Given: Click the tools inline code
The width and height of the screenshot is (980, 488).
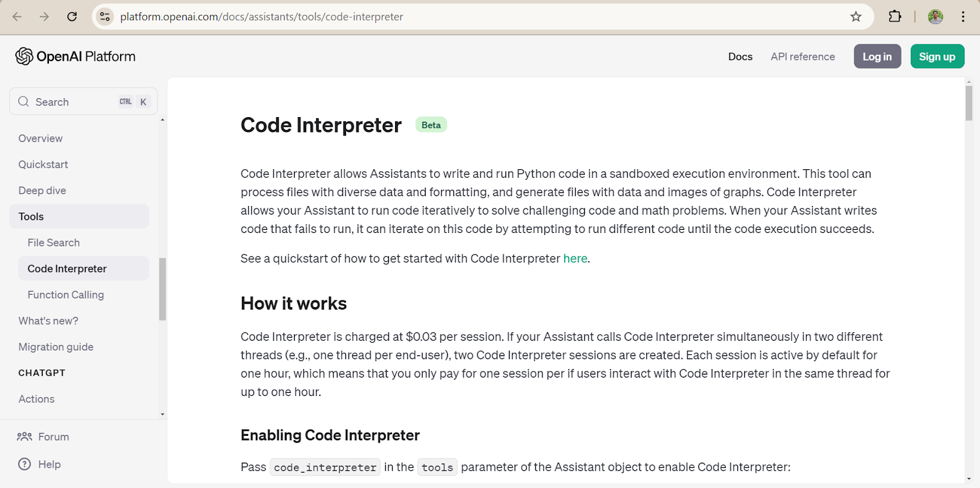Looking at the screenshot, I should click(437, 467).
